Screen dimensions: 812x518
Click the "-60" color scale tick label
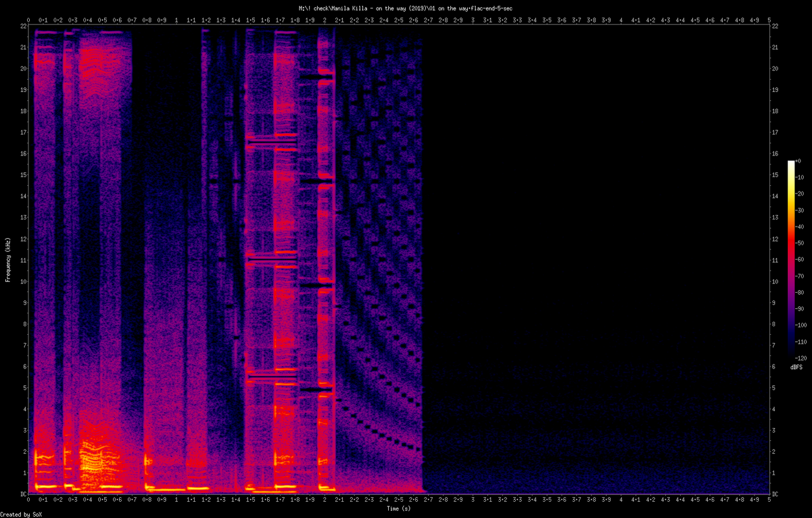click(800, 260)
